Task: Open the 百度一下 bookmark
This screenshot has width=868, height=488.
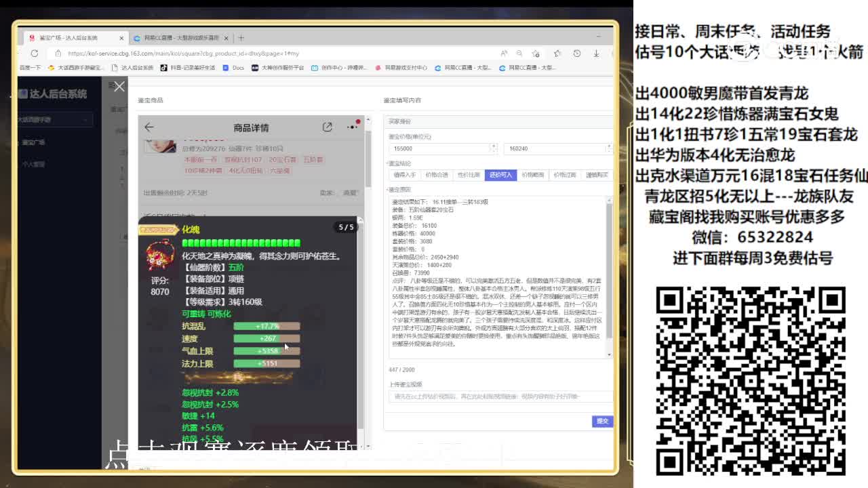Action: (x=29, y=68)
